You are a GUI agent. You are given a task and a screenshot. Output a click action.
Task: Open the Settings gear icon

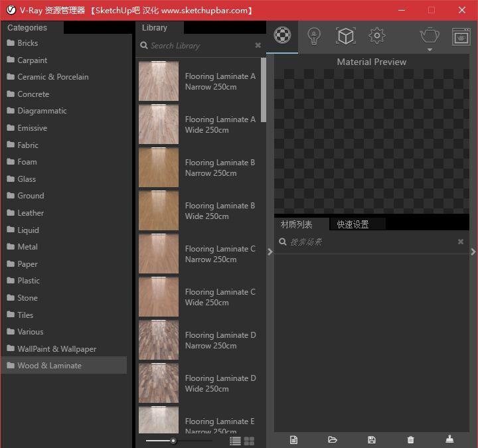click(377, 36)
